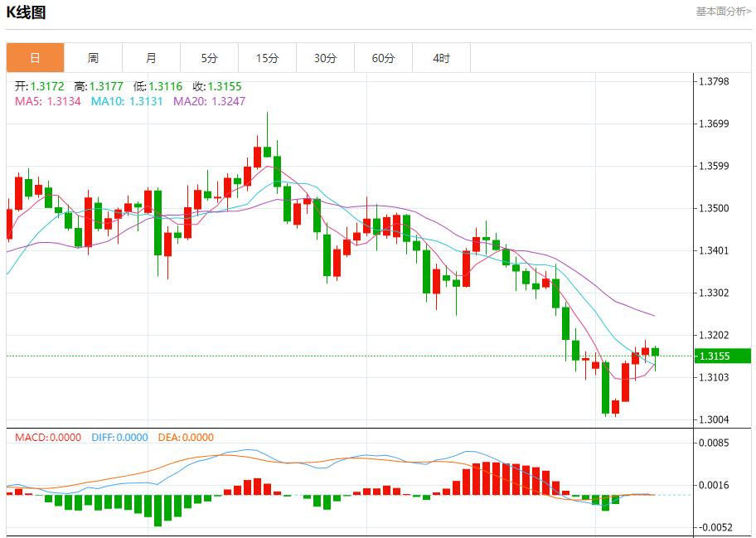Switch to the 4时 interval tab

tap(441, 58)
